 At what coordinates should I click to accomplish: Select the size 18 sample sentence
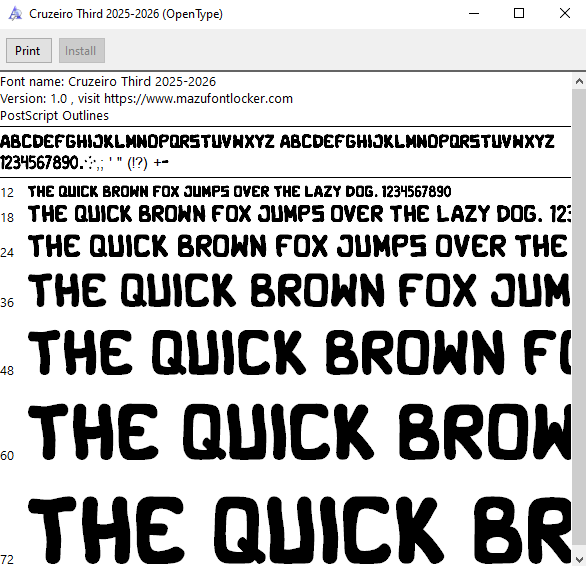pos(299,214)
